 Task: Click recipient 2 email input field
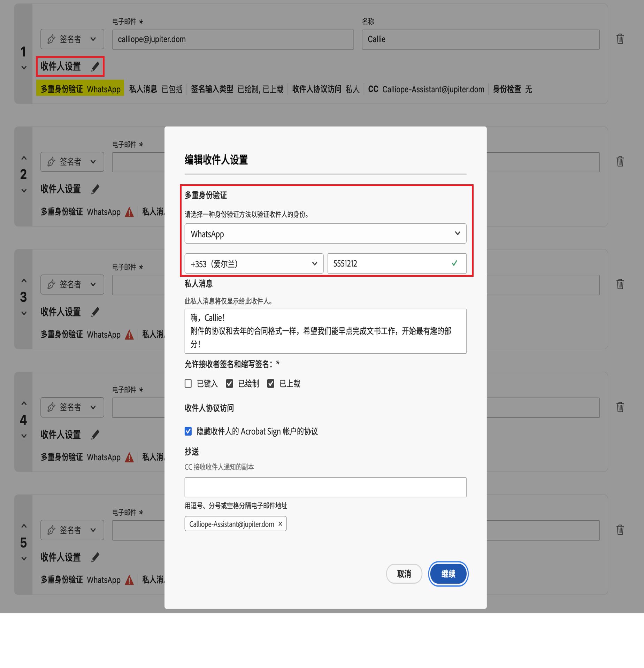tap(138, 162)
